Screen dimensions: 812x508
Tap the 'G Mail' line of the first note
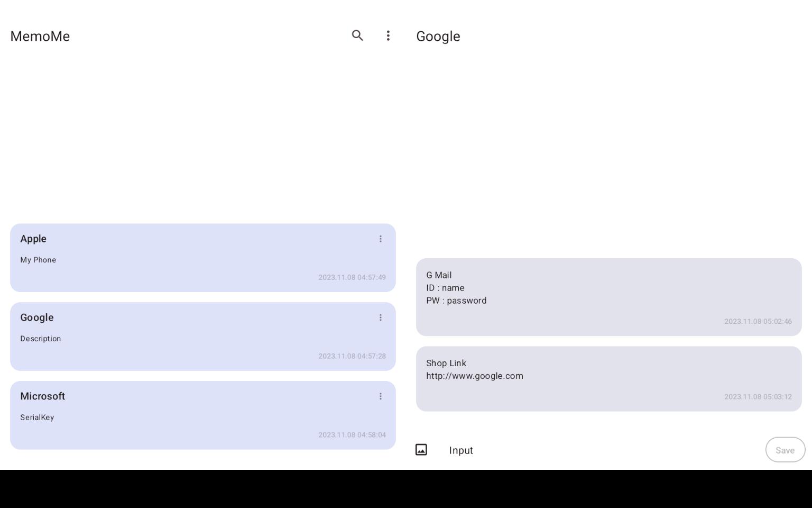439,275
